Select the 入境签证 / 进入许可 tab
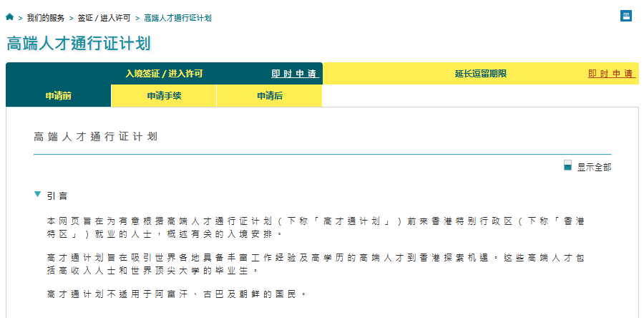This screenshot has width=644, height=318. coord(165,74)
